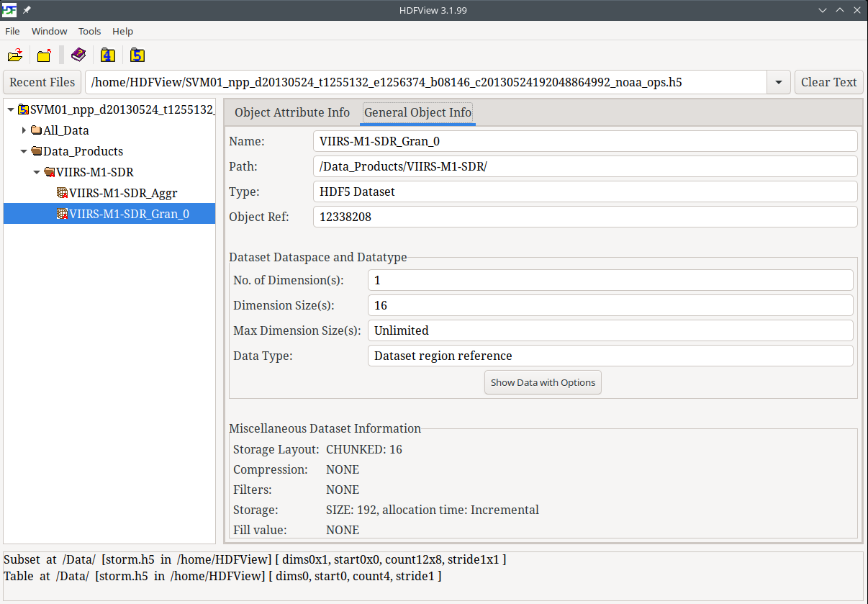Open the Window menu

[x=49, y=31]
